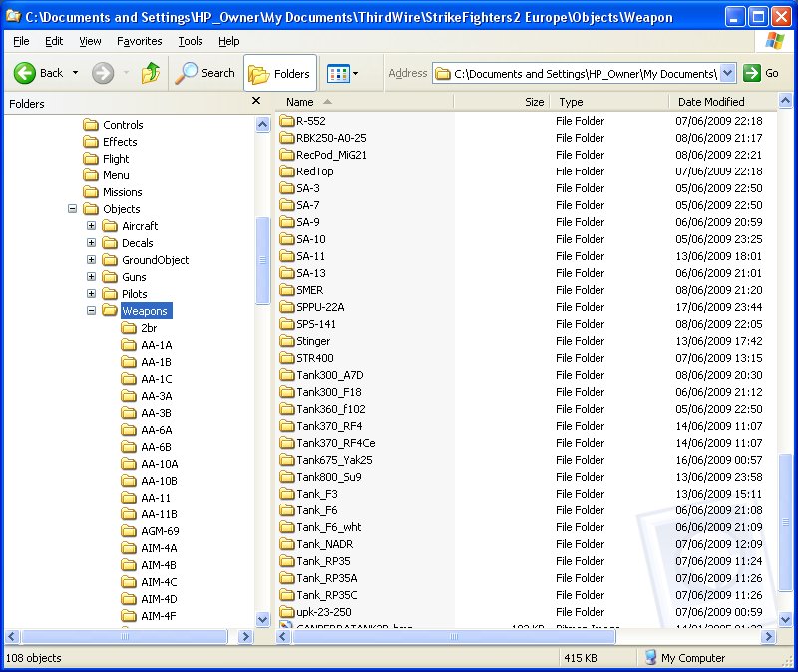
Task: Expand the Guns tree node
Action: 91,277
